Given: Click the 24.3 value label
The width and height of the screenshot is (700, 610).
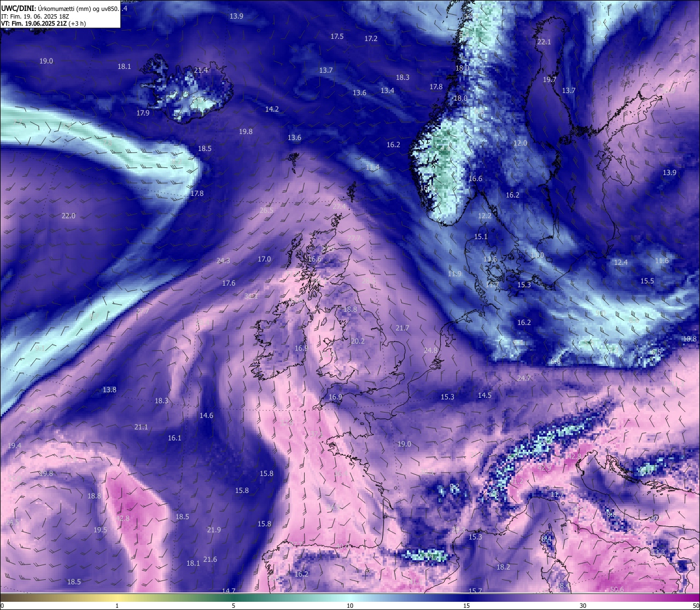Looking at the screenshot, I should pyautogui.click(x=223, y=260).
